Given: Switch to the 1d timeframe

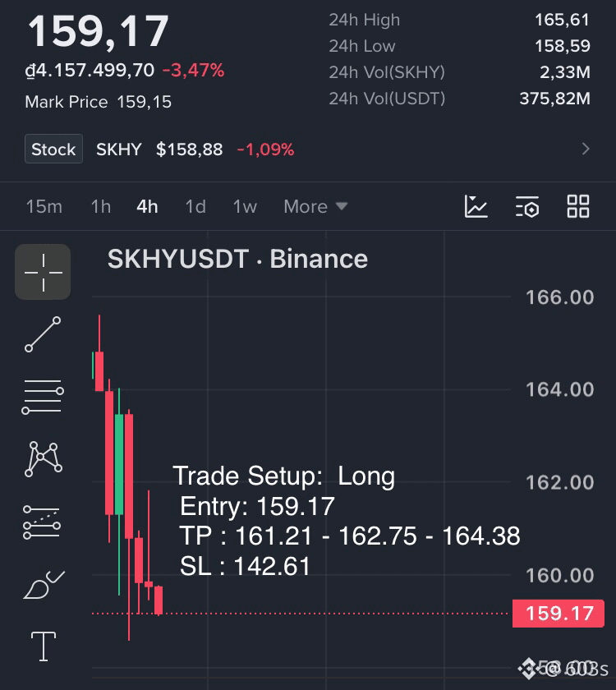Looking at the screenshot, I should click(x=195, y=206).
